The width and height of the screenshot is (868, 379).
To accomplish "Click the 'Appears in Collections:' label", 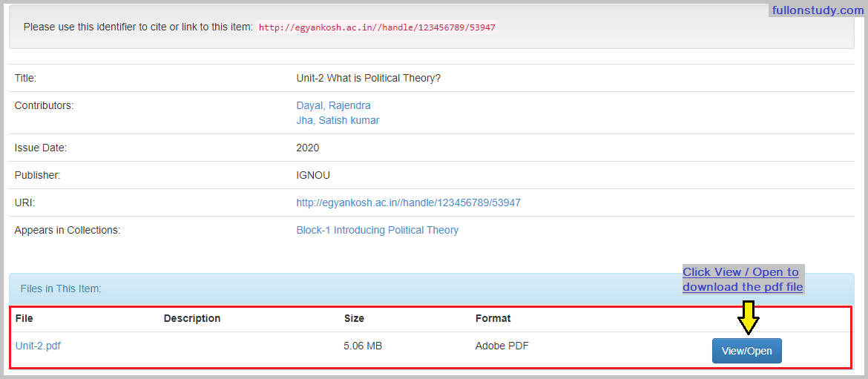I will [68, 230].
